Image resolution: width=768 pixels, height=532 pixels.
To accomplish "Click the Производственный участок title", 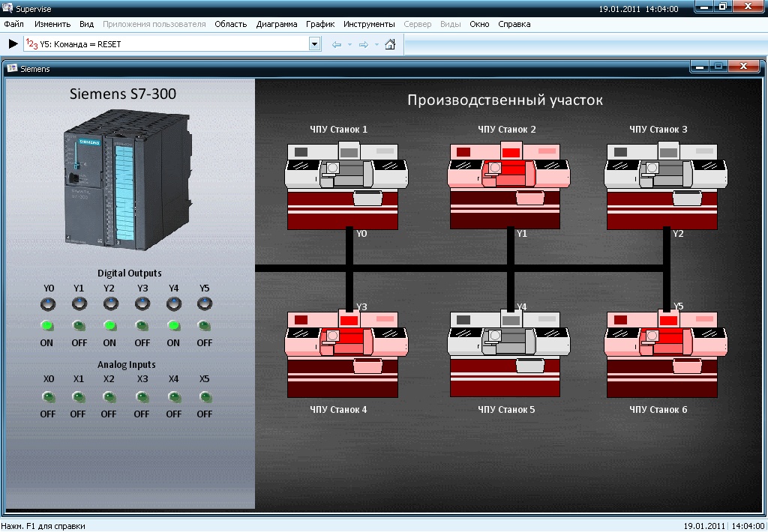I will [x=505, y=100].
